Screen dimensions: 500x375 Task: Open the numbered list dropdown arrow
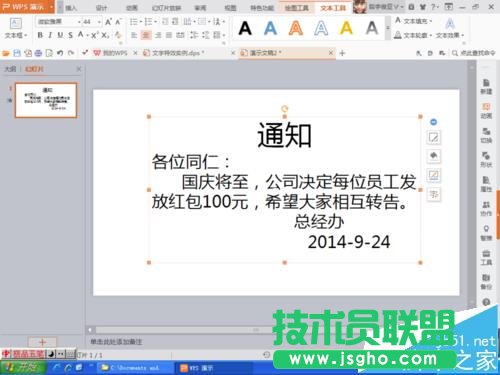(156, 22)
